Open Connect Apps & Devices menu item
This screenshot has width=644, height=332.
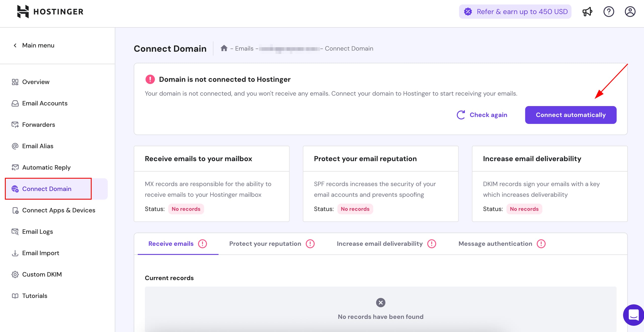pos(59,210)
